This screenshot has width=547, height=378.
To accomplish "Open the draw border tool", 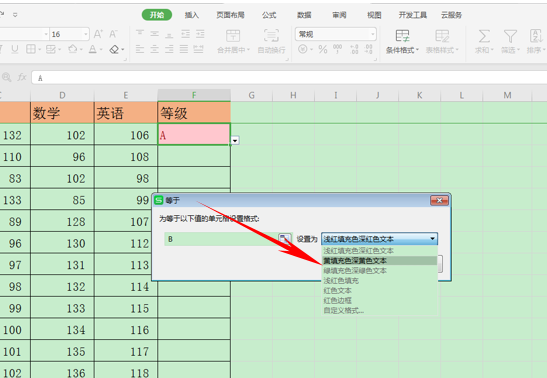I will (51, 49).
